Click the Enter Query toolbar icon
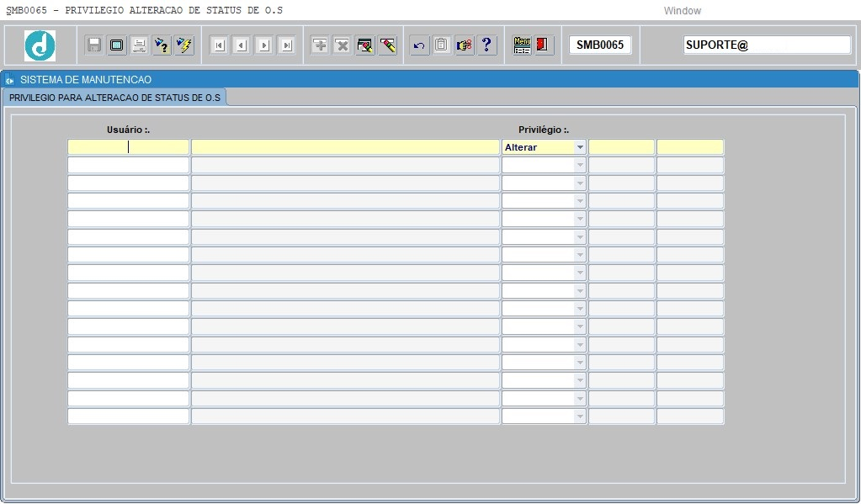The width and height of the screenshot is (861, 504). click(x=162, y=45)
